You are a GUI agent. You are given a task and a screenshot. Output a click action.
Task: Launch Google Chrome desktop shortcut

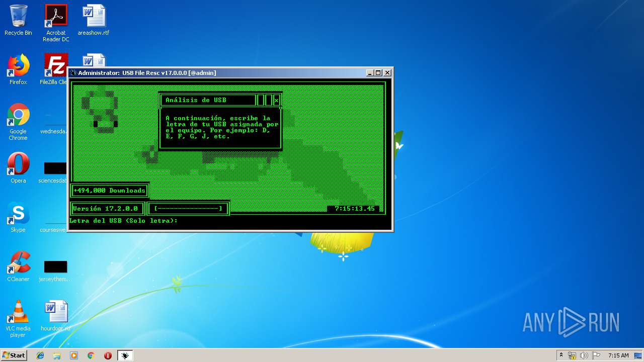point(18,122)
